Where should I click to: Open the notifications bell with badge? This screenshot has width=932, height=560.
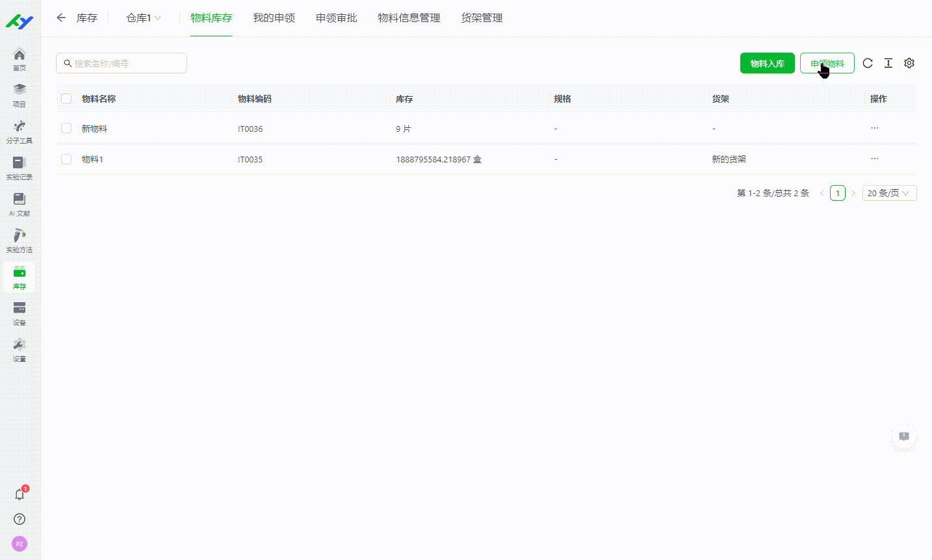[19, 494]
